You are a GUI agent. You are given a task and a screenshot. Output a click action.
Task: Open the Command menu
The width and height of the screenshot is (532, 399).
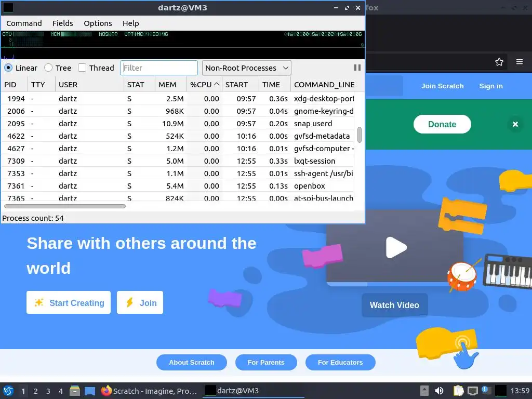pyautogui.click(x=24, y=23)
